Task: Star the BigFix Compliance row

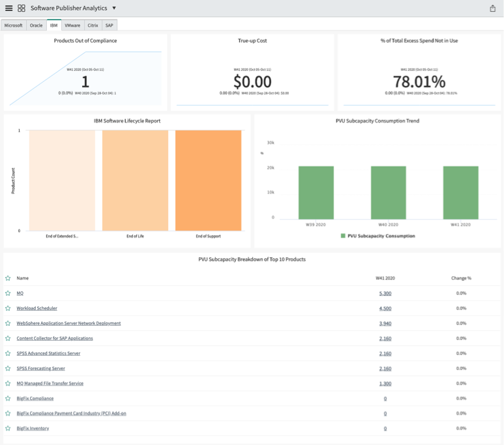Action: 8,398
